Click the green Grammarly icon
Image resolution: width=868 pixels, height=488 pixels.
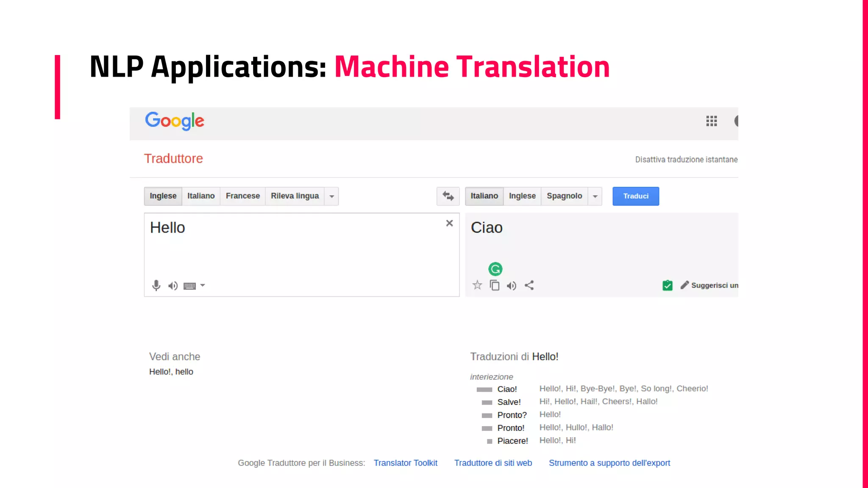(495, 269)
